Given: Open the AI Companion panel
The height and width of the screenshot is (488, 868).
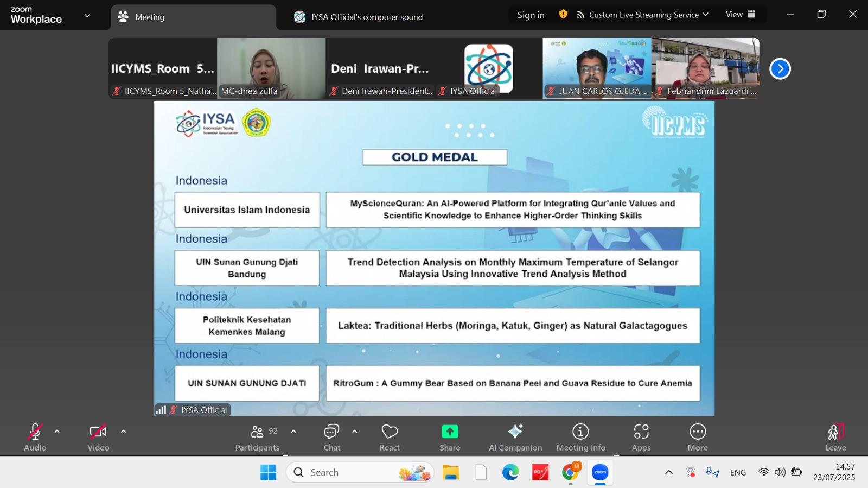Looking at the screenshot, I should pos(515,437).
